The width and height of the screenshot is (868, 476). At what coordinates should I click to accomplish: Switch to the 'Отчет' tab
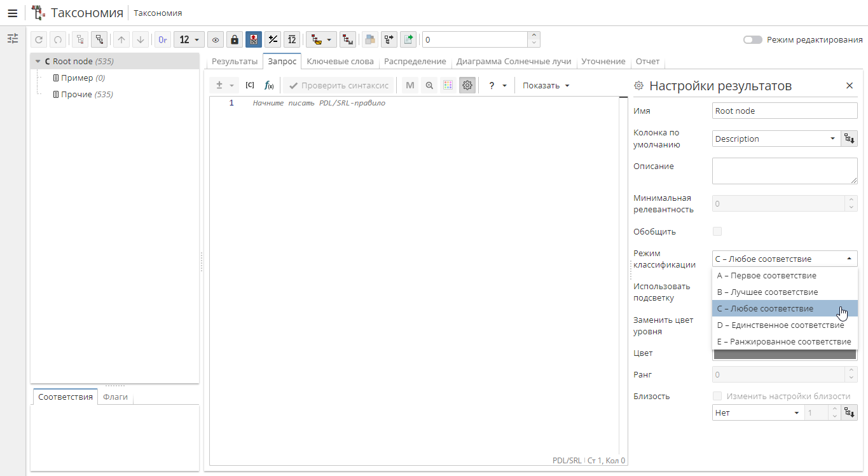[647, 62]
